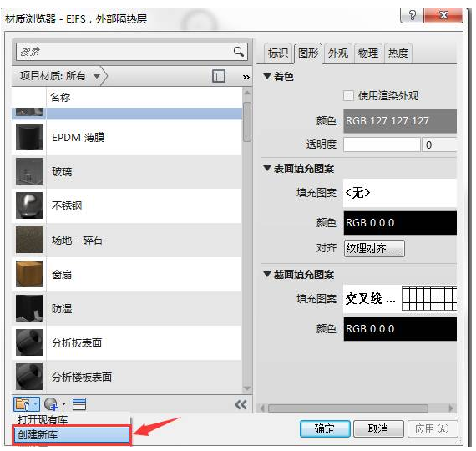Click the transparency value field showing 0
Image resolution: width=476 pixels, height=451 pixels.
pyautogui.click(x=439, y=144)
